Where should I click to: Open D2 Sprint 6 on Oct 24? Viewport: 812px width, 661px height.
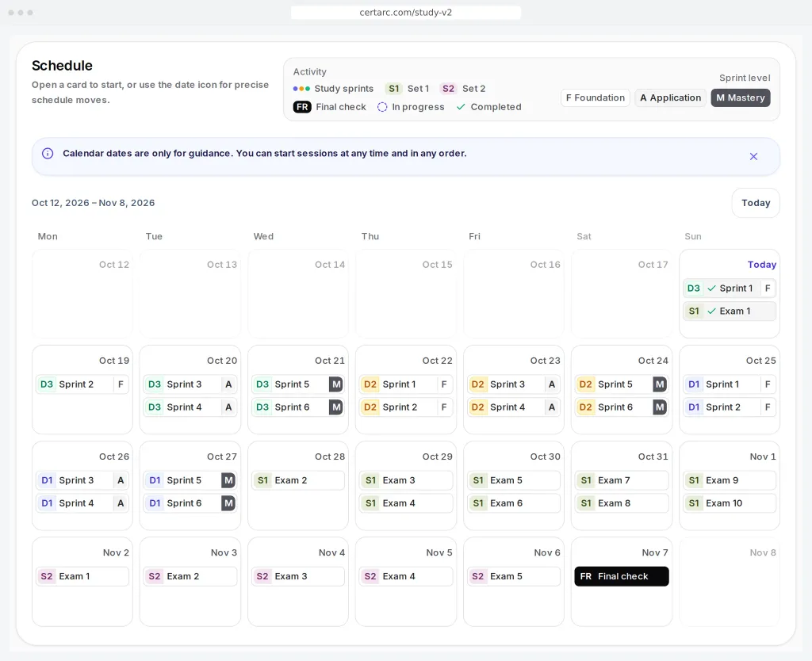click(622, 407)
